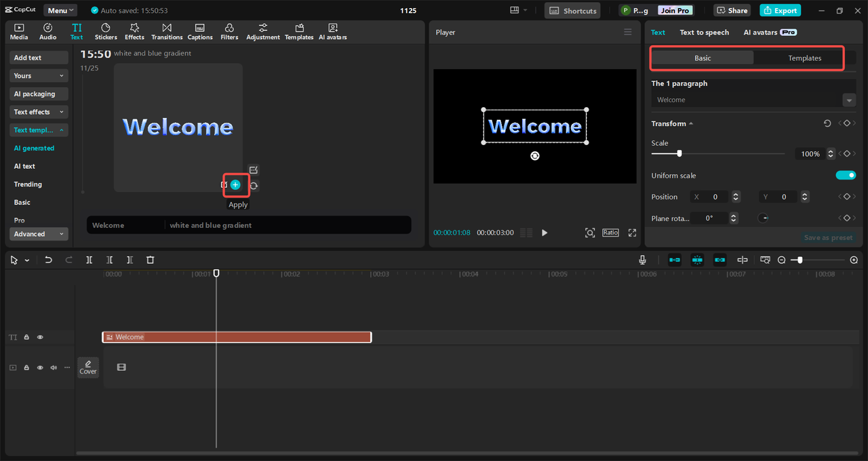Open the Stickers panel
Screen dimensions: 868x461
click(106, 31)
